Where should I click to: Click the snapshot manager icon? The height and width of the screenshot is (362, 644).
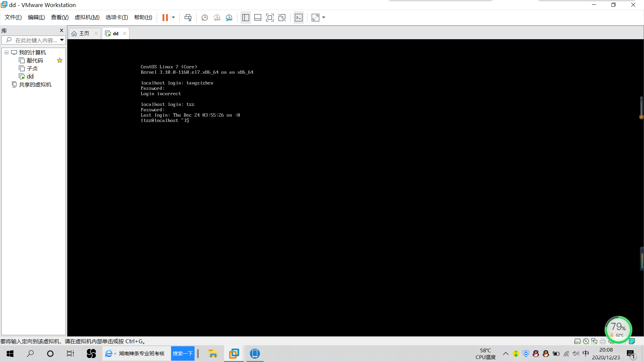coord(229,18)
